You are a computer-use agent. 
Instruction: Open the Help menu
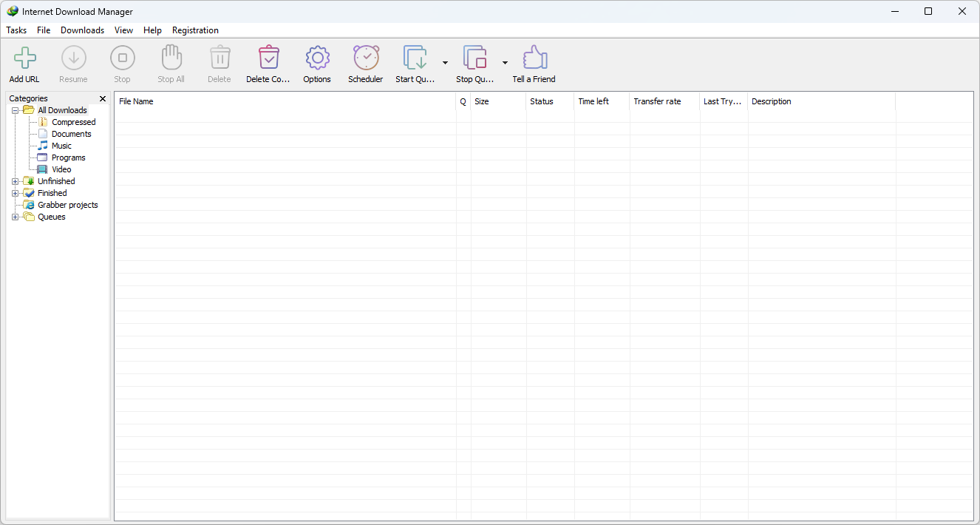pos(152,30)
